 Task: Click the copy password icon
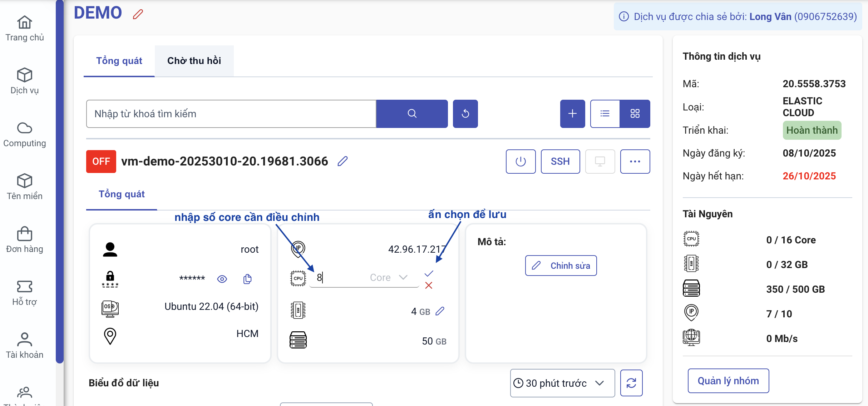point(247,279)
